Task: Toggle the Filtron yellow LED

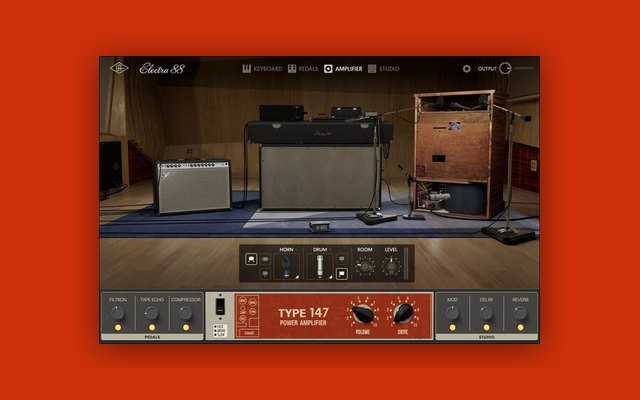Action: point(118,327)
